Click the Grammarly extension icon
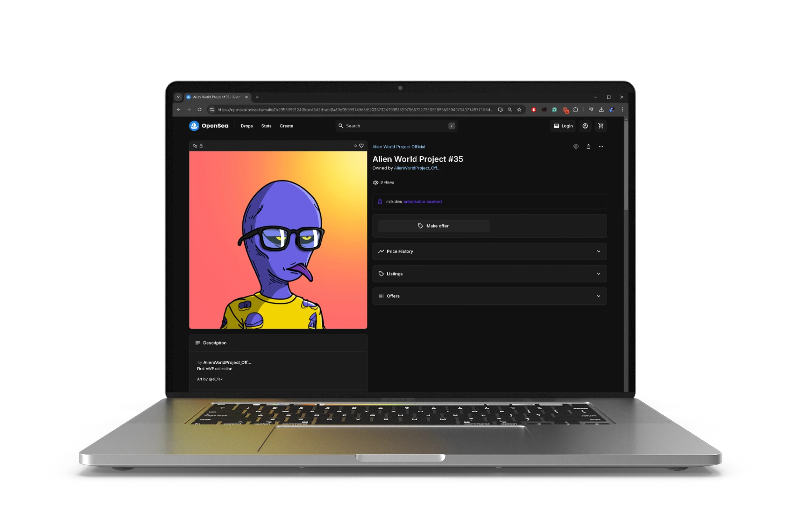799x532 pixels. (554, 109)
